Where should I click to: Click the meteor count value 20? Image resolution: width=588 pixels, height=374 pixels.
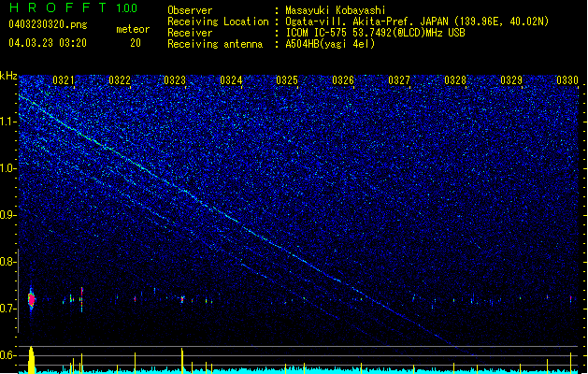136,43
